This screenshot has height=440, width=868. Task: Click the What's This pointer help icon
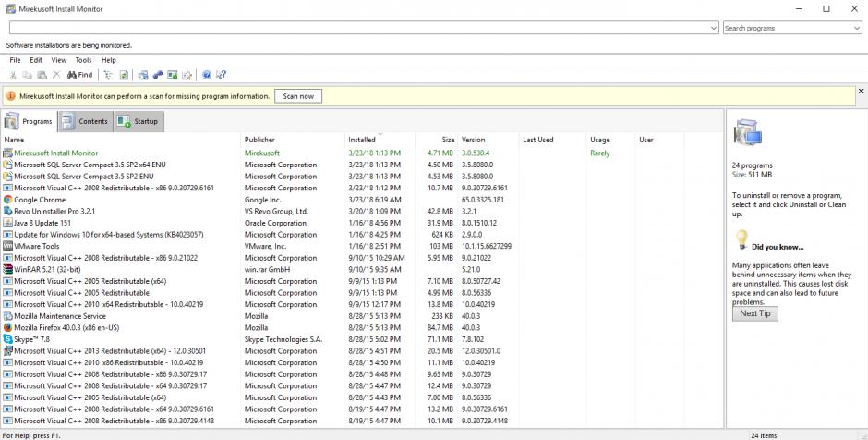pos(222,75)
